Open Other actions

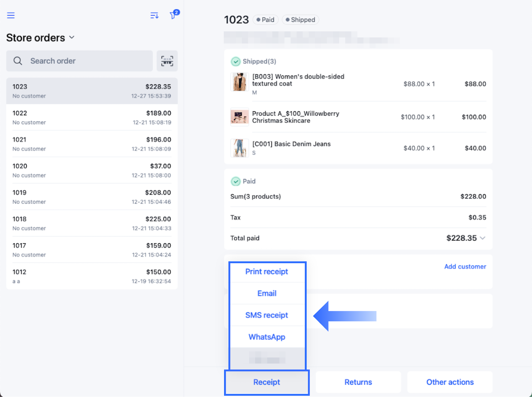(450, 382)
